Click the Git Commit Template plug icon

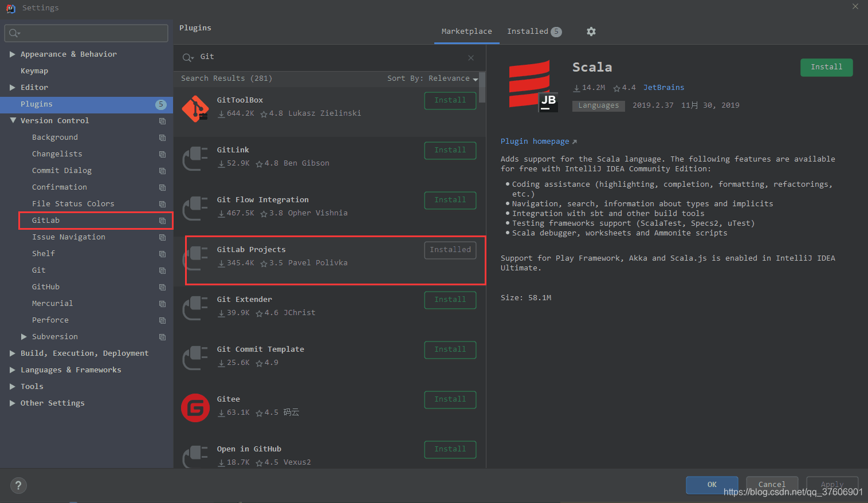pos(195,358)
